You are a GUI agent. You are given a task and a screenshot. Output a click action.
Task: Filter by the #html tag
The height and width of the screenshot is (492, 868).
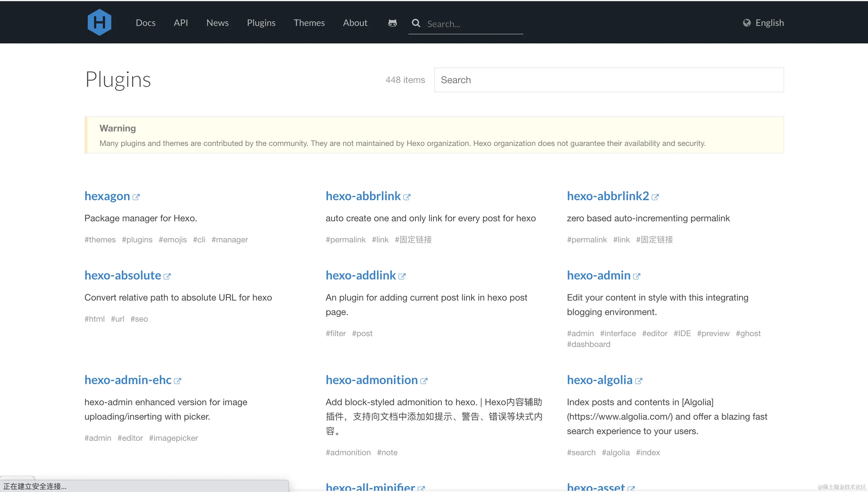tap(95, 319)
